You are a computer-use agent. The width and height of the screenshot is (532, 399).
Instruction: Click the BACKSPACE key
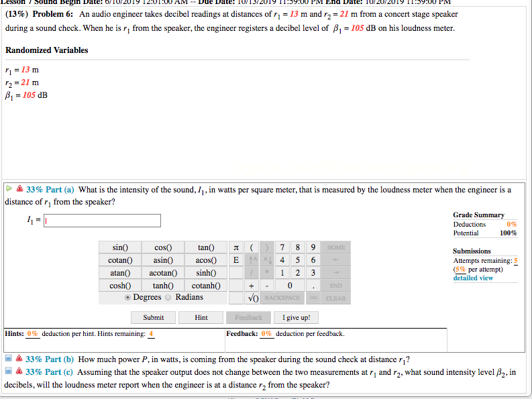point(282,298)
